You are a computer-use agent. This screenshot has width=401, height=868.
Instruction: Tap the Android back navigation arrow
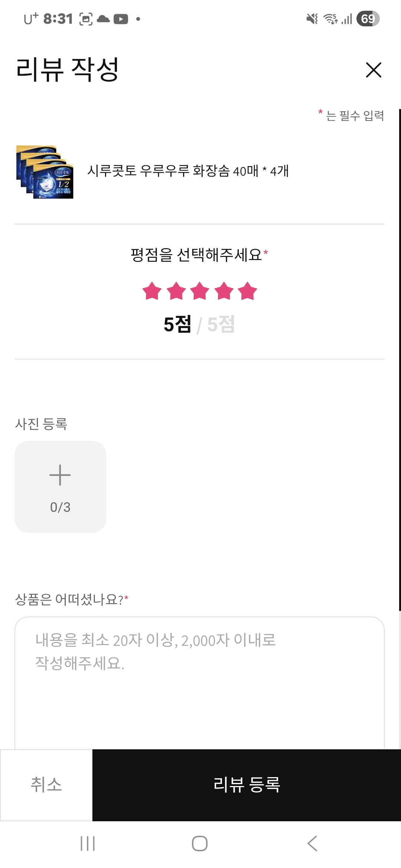[x=312, y=844]
